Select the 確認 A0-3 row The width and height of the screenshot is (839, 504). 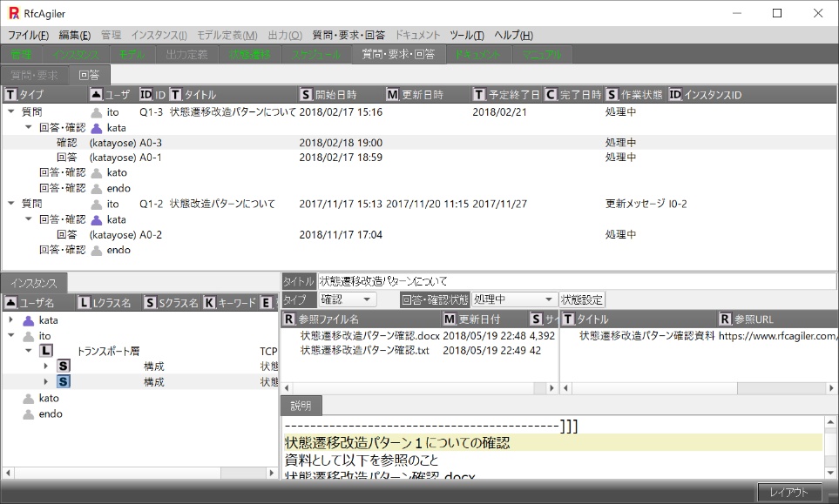pyautogui.click(x=419, y=143)
